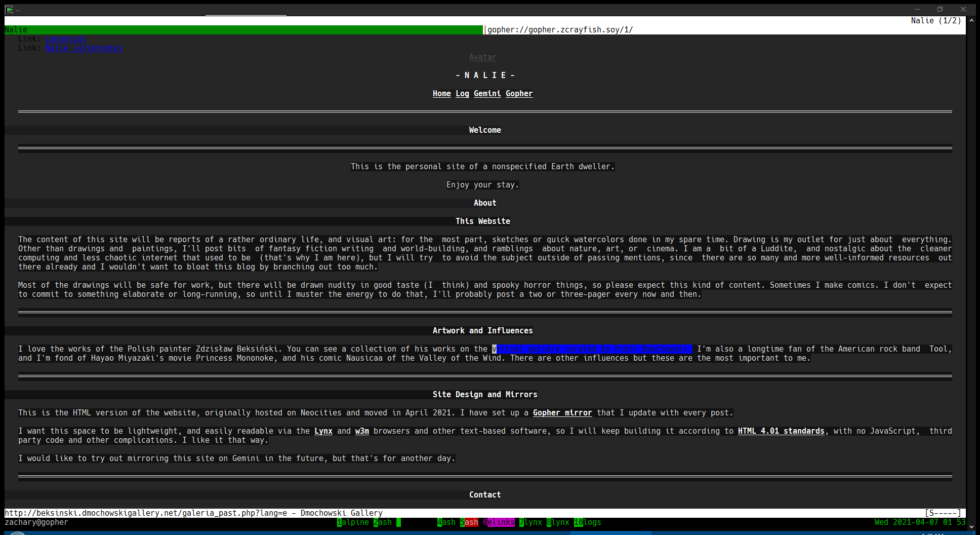Click the scrollbar down arrow
Image resolution: width=980 pixels, height=535 pixels.
(971, 527)
